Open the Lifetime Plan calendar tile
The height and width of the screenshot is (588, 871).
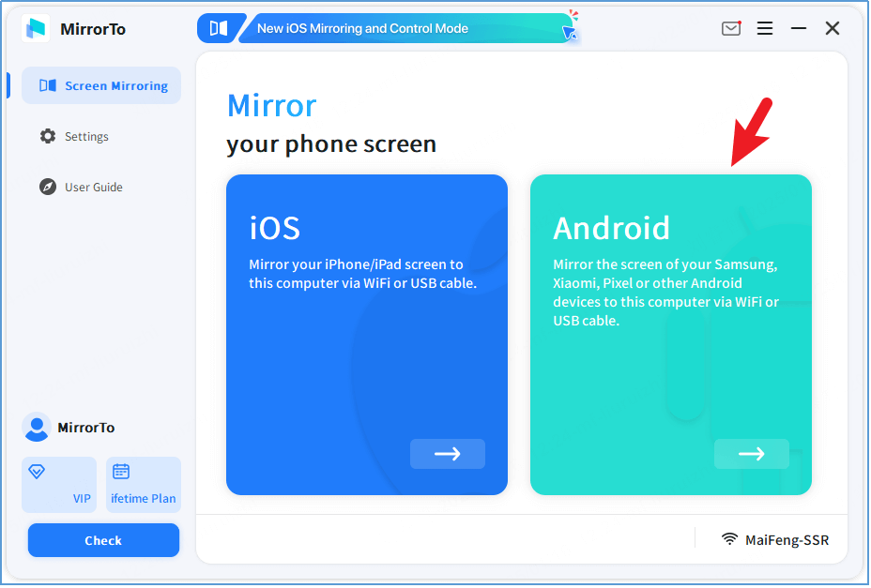143,485
